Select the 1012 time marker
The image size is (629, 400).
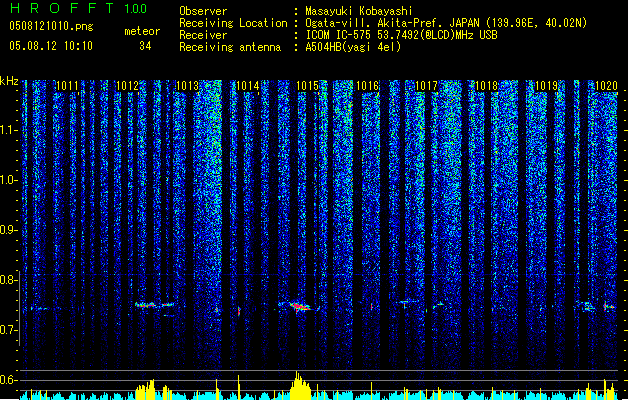point(127,85)
